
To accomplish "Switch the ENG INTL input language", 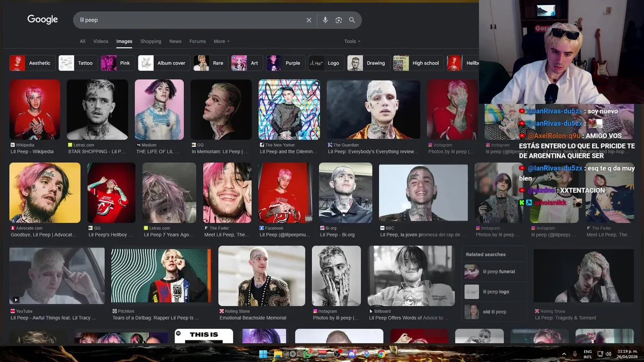I will tap(588, 354).
